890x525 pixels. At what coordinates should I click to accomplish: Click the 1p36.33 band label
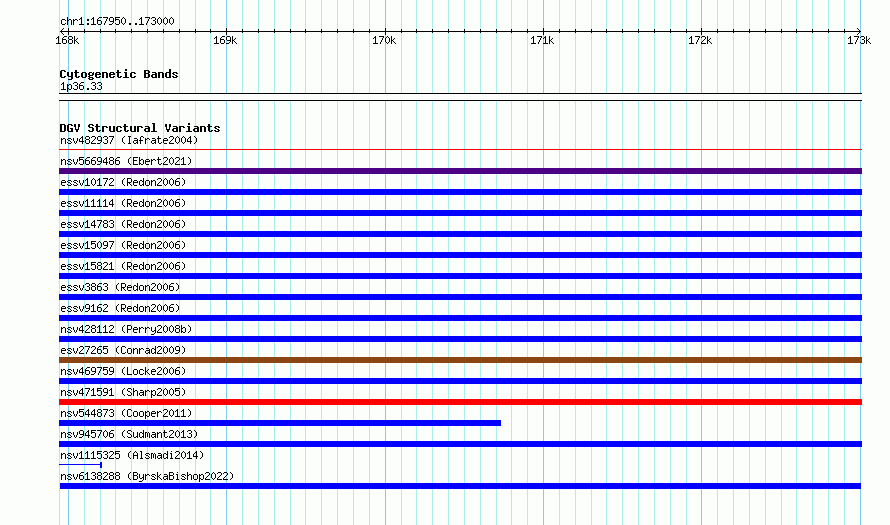[x=81, y=87]
